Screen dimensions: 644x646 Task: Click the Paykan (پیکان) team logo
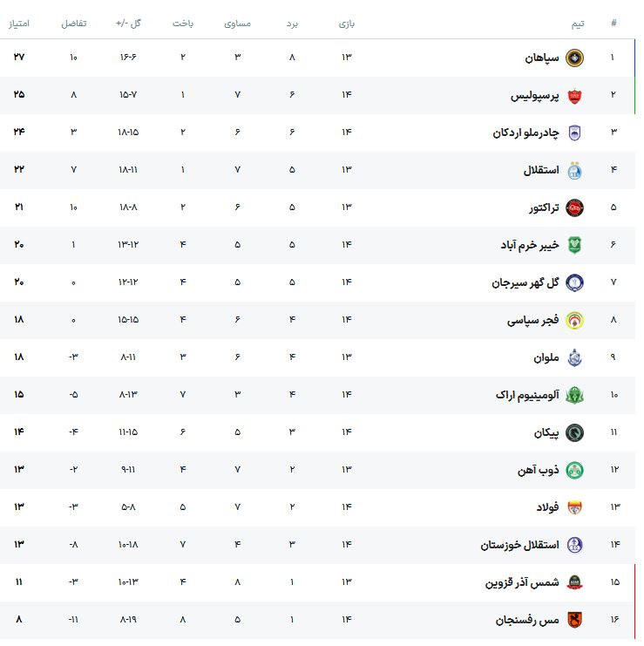click(574, 432)
